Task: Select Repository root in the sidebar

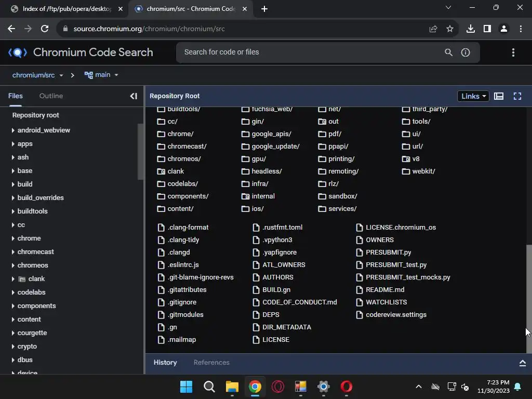Action: tap(36, 115)
